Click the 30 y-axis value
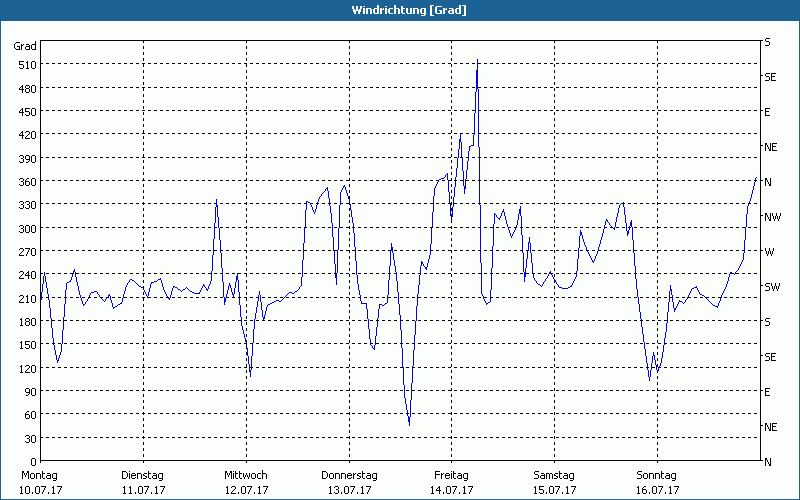 pos(31,439)
